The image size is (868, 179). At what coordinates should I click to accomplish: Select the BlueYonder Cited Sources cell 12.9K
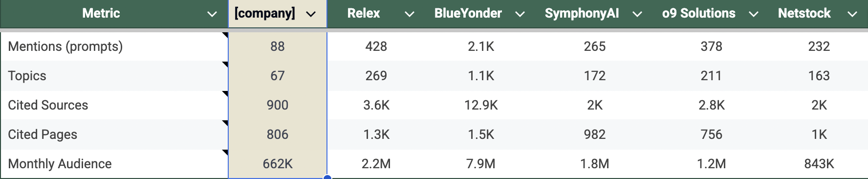(480, 105)
